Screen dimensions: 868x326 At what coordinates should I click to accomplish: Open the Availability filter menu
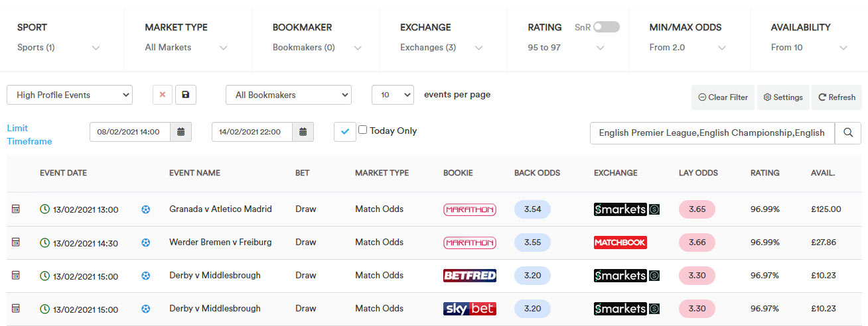point(810,38)
